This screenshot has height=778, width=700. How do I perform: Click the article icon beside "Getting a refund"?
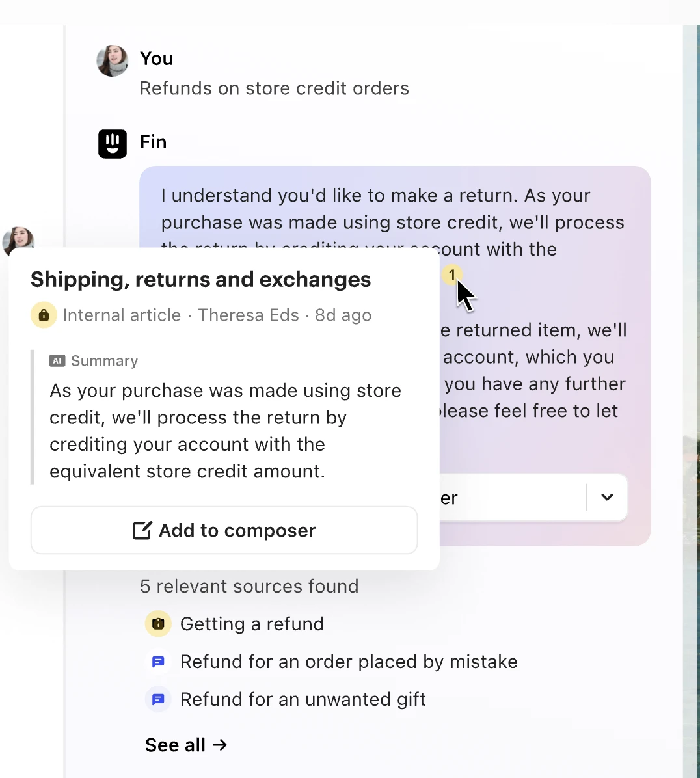coord(157,623)
